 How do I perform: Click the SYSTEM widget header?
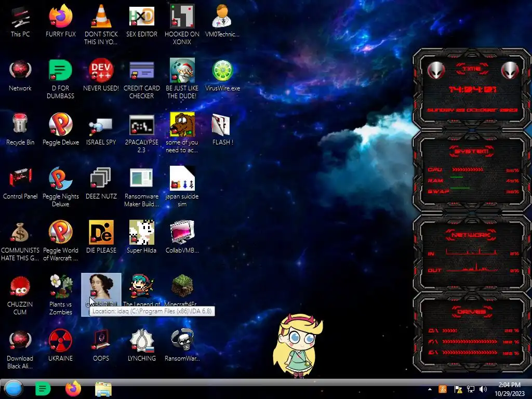pyautogui.click(x=472, y=151)
